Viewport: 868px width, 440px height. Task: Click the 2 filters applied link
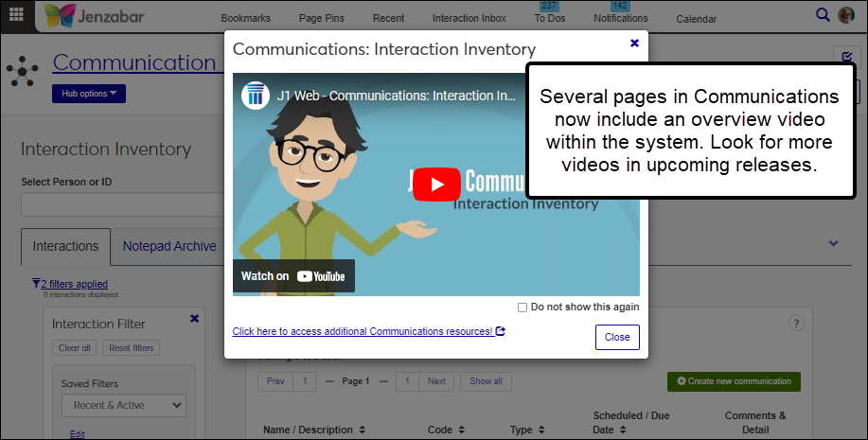click(x=74, y=284)
